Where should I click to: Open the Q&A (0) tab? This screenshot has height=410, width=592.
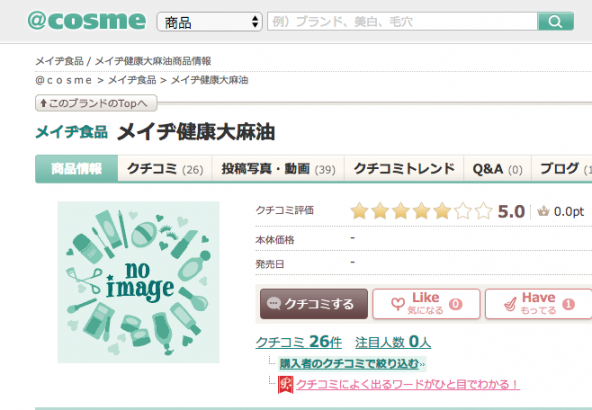tap(498, 169)
